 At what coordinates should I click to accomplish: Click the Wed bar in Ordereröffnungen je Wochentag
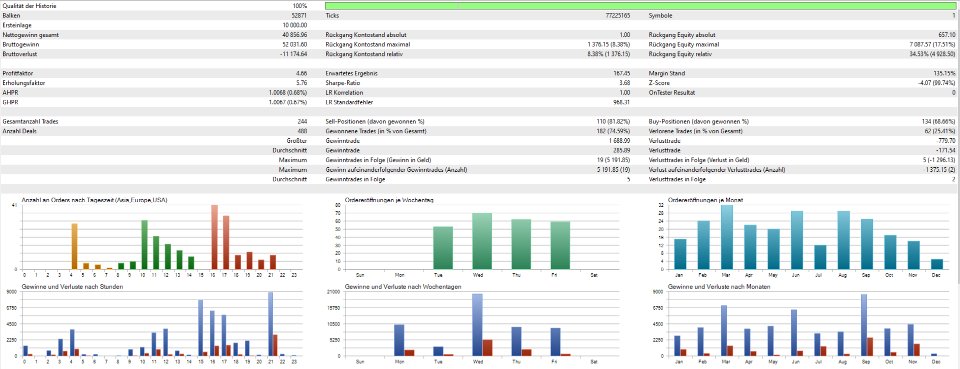(482, 241)
